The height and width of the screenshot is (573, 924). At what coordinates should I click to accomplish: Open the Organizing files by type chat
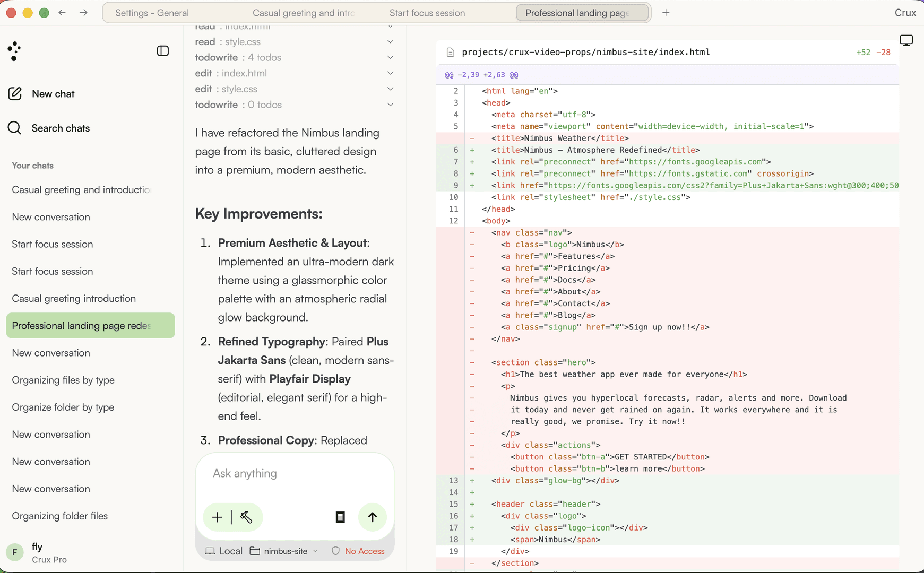click(x=63, y=380)
